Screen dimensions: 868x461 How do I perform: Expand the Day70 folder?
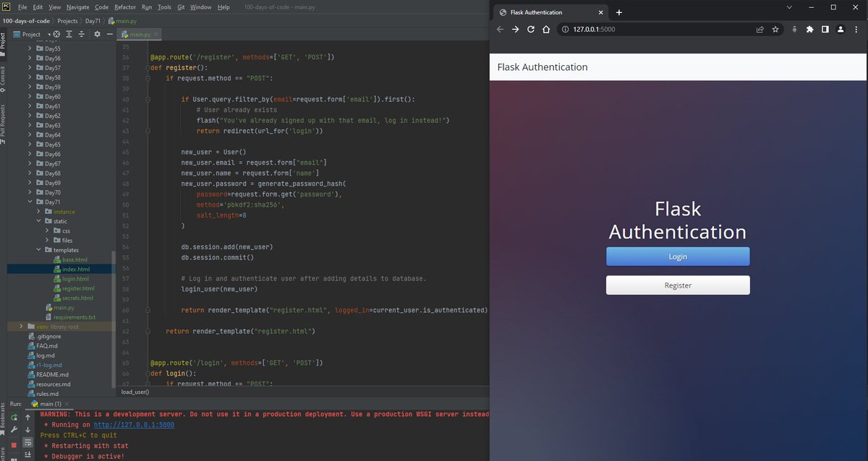click(30, 192)
